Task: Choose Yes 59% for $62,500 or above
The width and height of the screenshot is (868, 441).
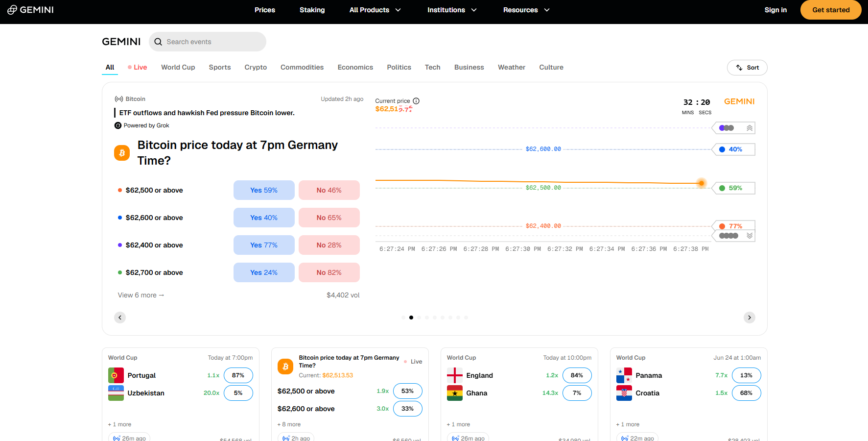Action: (x=264, y=190)
